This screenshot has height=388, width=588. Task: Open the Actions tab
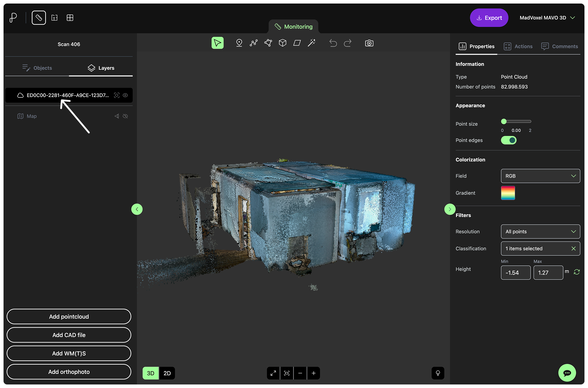pos(518,46)
